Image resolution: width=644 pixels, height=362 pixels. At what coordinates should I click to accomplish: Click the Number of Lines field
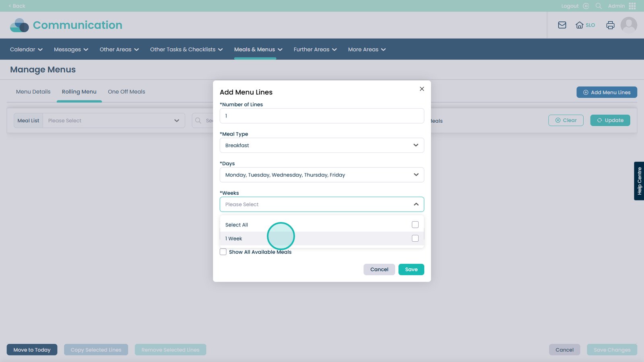pos(322,116)
